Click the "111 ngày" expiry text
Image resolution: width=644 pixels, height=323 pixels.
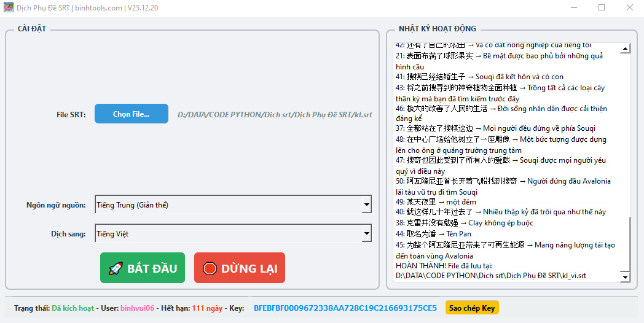click(x=207, y=308)
